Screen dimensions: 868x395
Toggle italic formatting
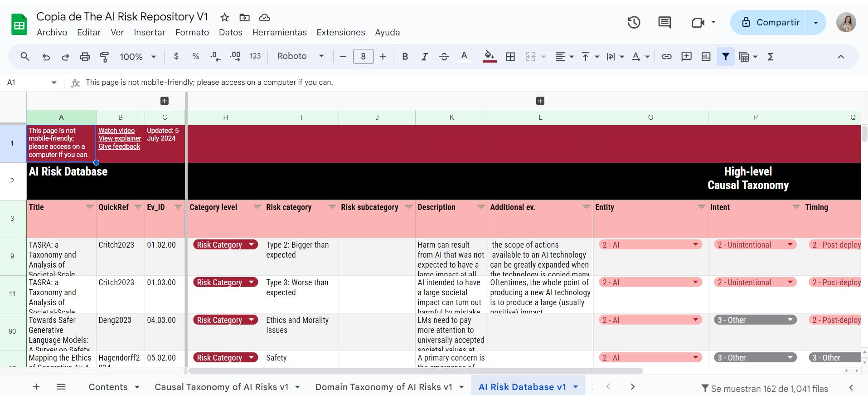click(x=424, y=57)
